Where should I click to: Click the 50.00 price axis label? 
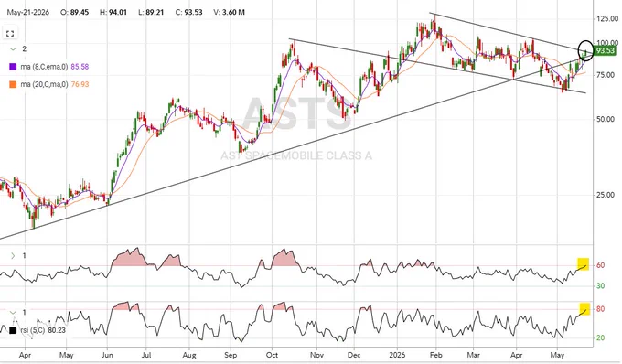[606, 119]
